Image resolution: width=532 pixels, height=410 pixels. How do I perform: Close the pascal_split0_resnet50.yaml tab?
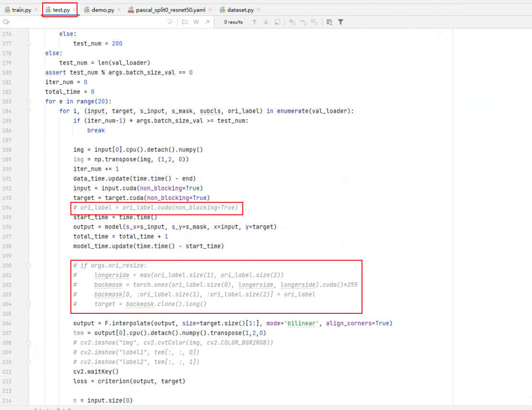210,10
